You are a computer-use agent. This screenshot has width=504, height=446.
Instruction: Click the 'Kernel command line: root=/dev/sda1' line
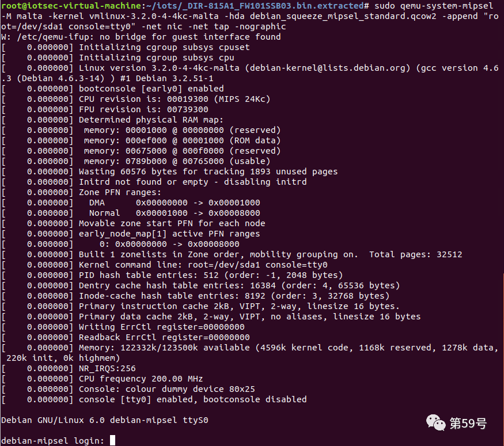(x=165, y=265)
